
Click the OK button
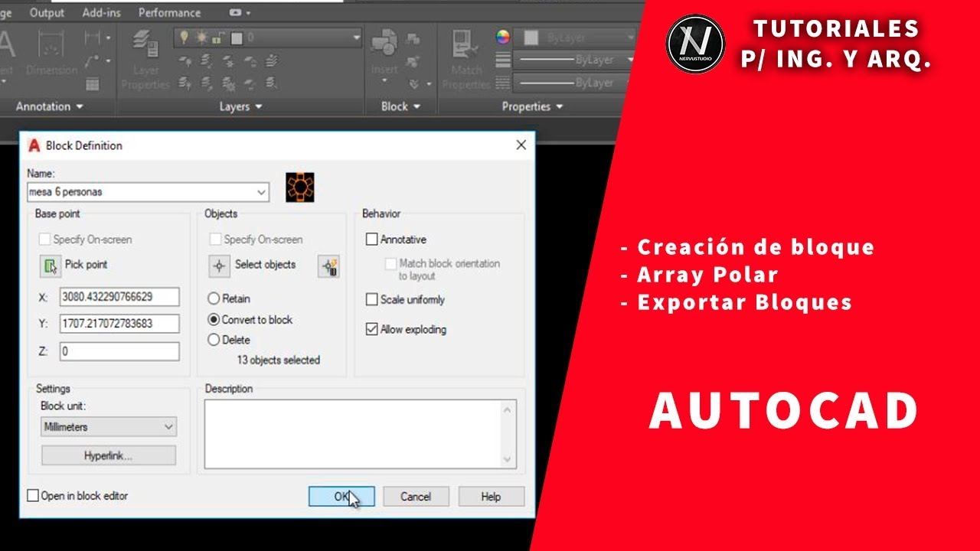pos(341,497)
